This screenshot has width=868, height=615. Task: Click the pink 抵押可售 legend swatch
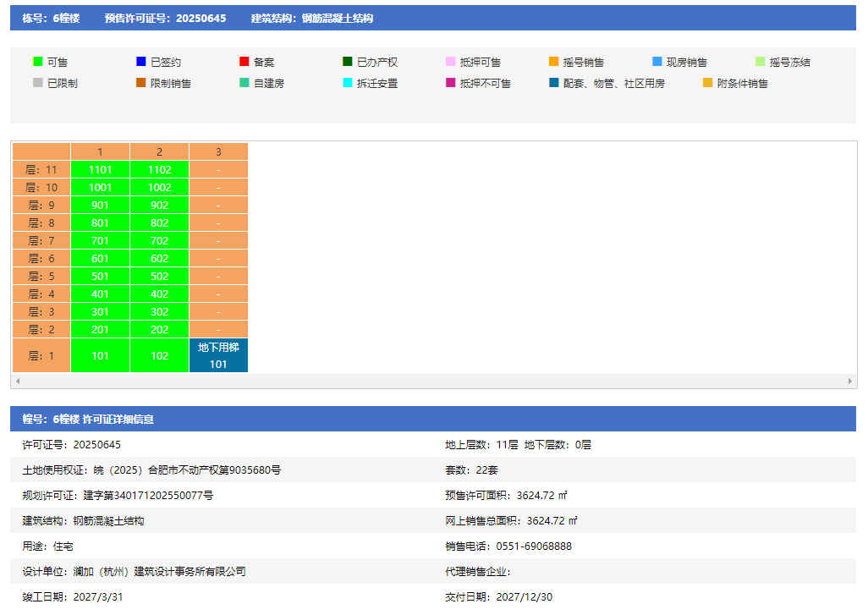pyautogui.click(x=451, y=62)
